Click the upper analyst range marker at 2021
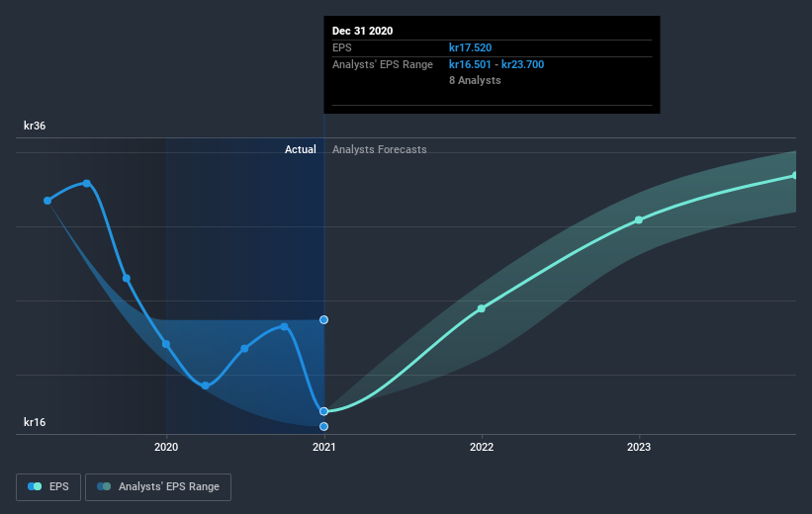Screen dimensions: 812x514 (323, 320)
